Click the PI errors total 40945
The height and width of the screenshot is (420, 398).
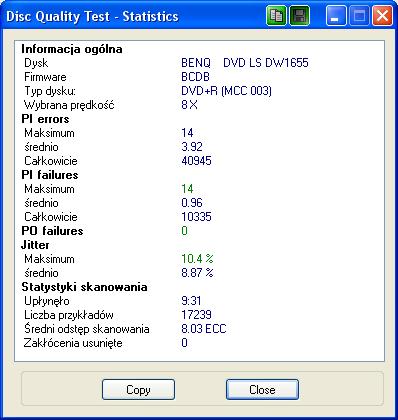pyautogui.click(x=196, y=161)
